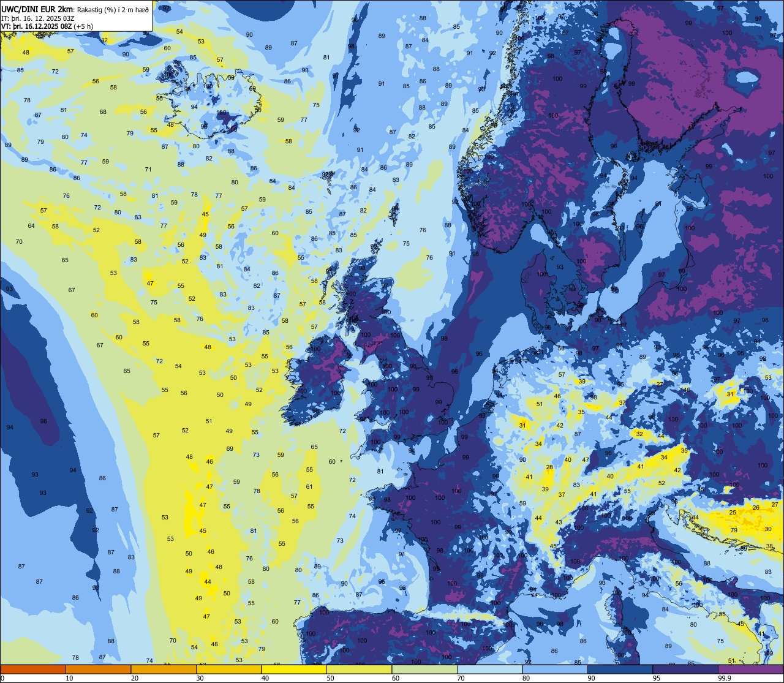Image resolution: width=784 pixels, height=683 pixels.
Task: Click the legend label 99.9
Action: pyautogui.click(x=725, y=678)
